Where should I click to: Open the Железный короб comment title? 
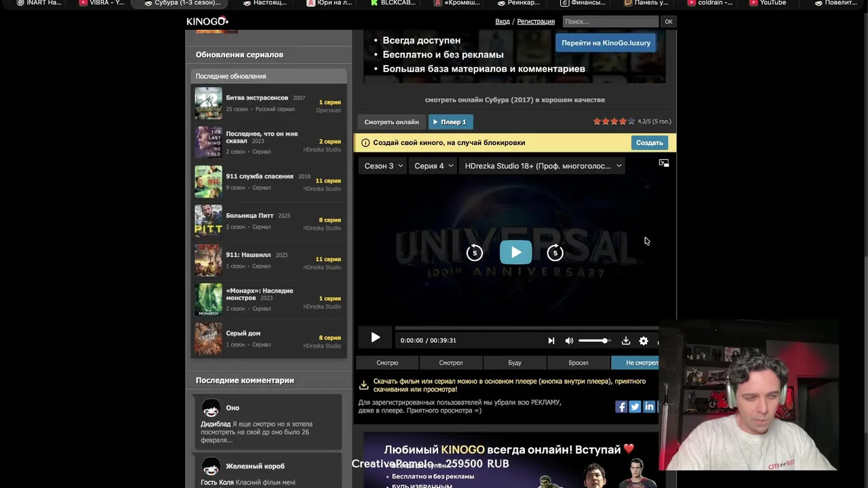pos(255,466)
